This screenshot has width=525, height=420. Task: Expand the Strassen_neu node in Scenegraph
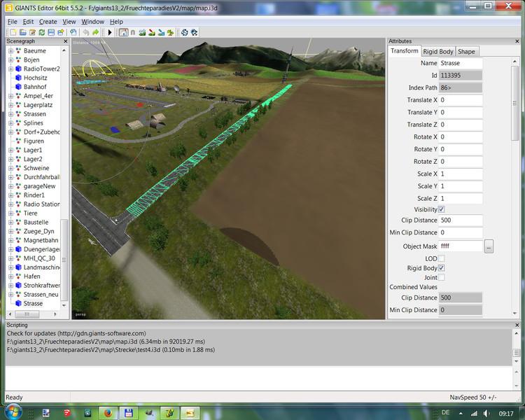click(10, 295)
